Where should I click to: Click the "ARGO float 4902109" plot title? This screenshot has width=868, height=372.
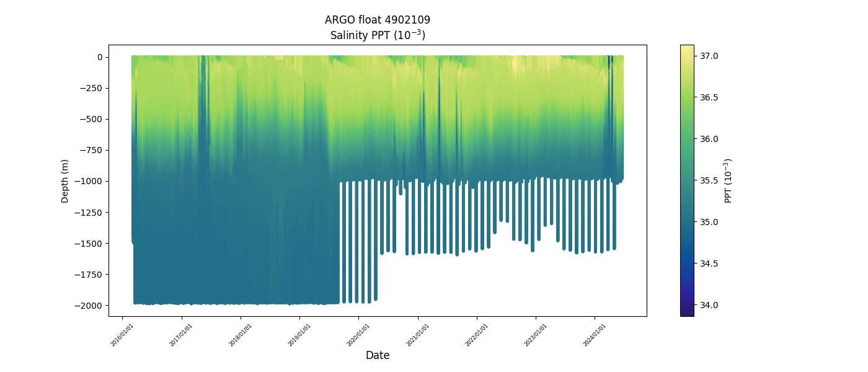[377, 20]
